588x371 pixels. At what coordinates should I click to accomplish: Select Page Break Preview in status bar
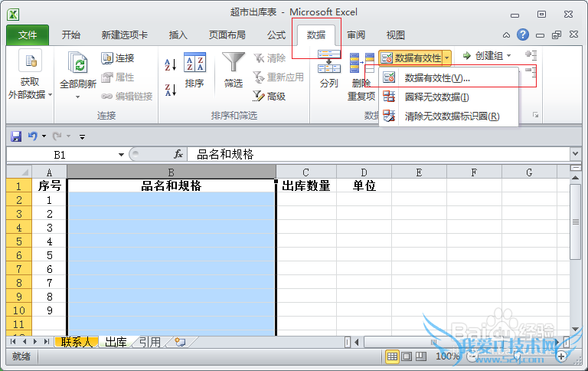coord(421,356)
